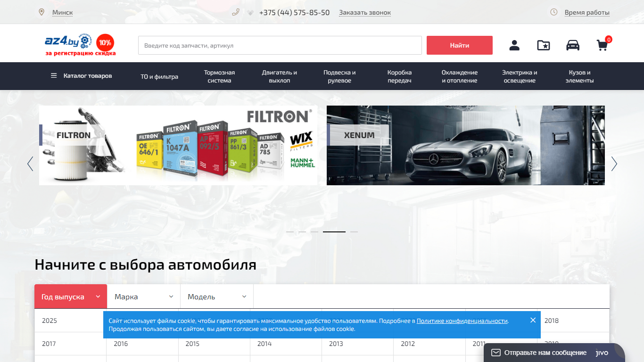Open the favorites folder icon

pyautogui.click(x=544, y=45)
